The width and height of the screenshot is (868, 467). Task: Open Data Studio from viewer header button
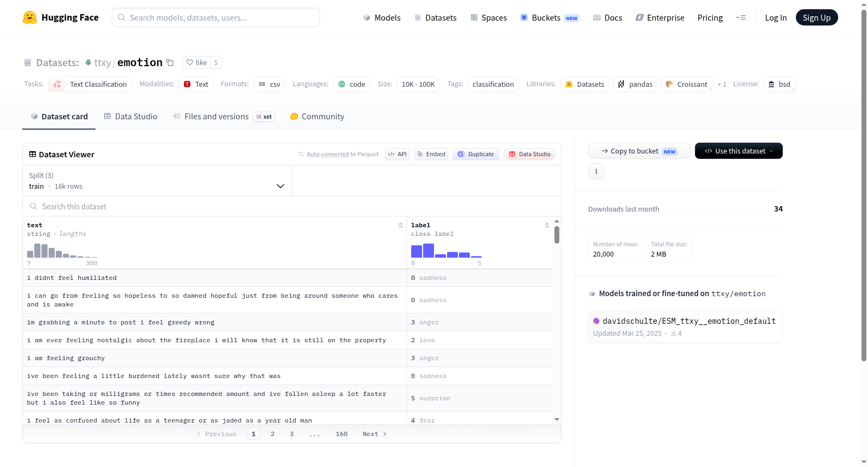(529, 154)
